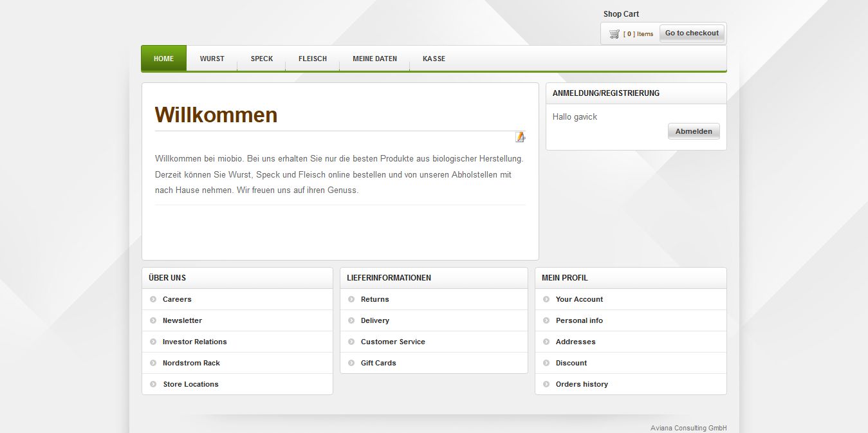View Orders history link
868x433 pixels.
click(582, 384)
